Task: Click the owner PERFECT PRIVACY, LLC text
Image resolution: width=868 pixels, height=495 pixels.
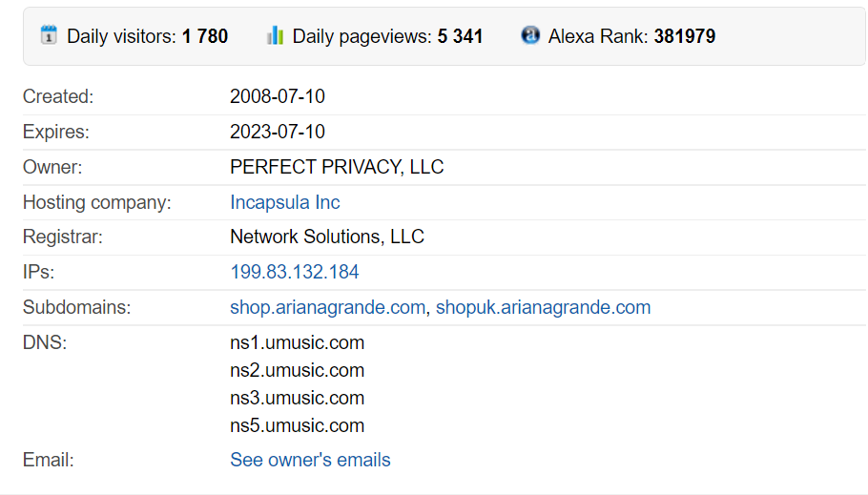Action: tap(337, 167)
